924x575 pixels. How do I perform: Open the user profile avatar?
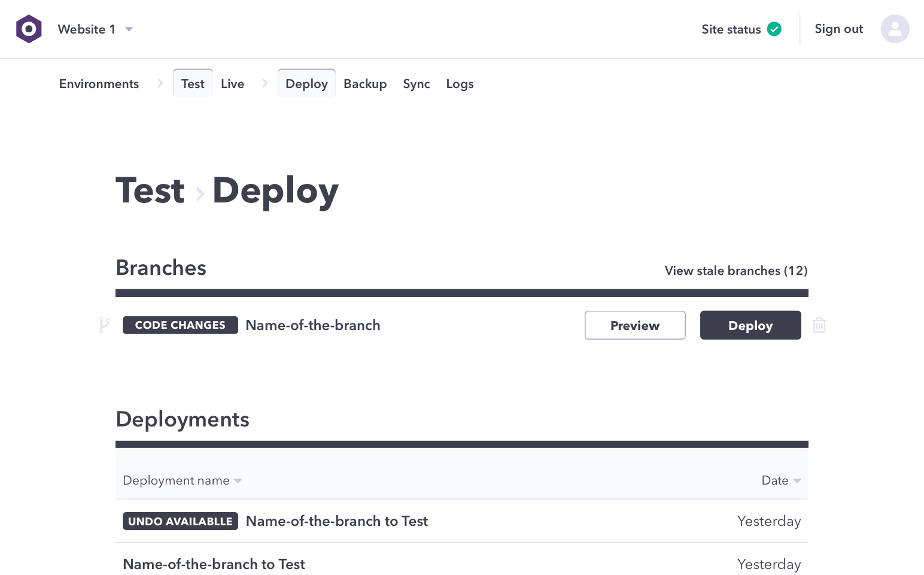(x=895, y=29)
